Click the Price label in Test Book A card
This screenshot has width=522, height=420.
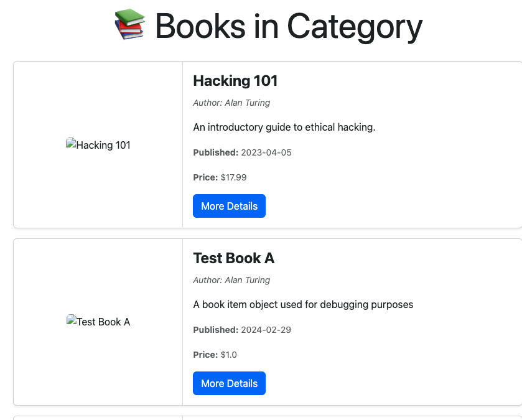point(205,355)
